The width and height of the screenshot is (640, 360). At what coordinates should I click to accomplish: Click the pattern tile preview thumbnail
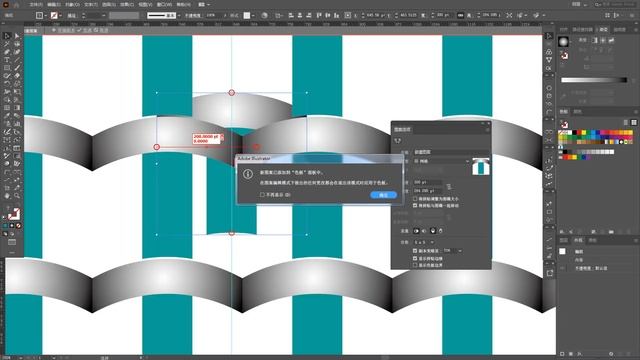point(480,167)
